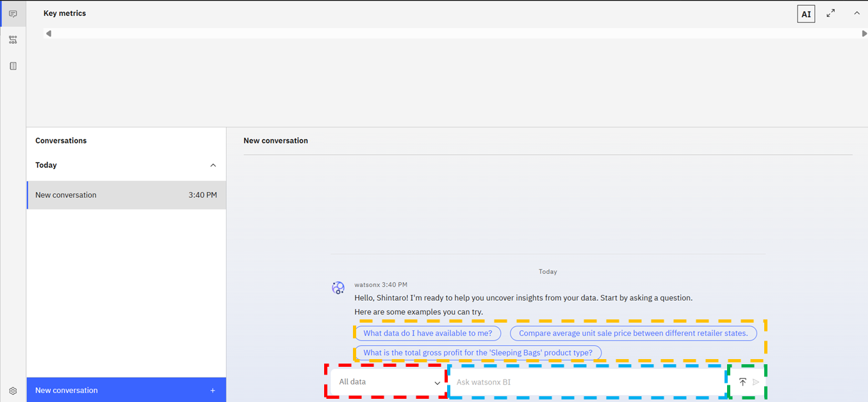The image size is (868, 402).
Task: Click 'New conversation' title in chat pane
Action: (275, 141)
